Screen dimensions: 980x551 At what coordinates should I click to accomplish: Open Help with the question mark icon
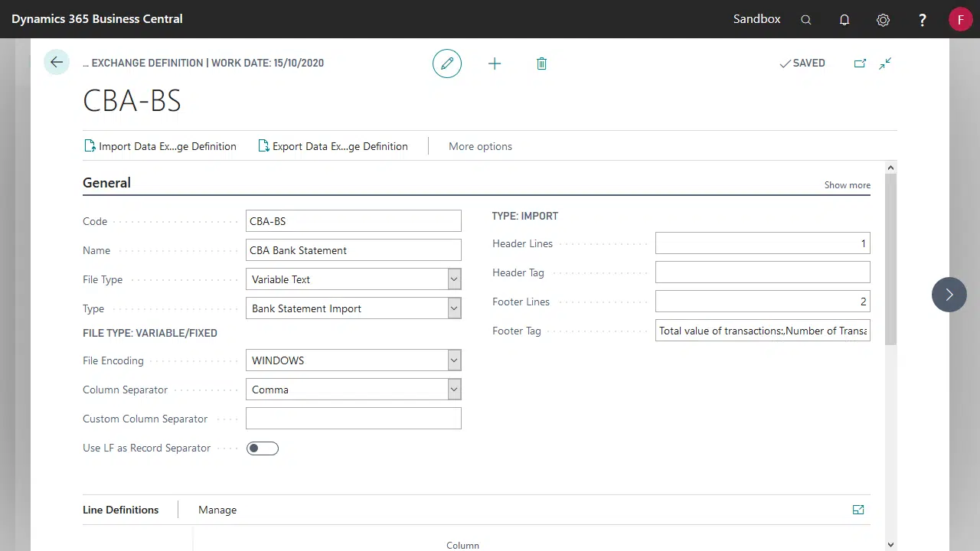tap(923, 20)
